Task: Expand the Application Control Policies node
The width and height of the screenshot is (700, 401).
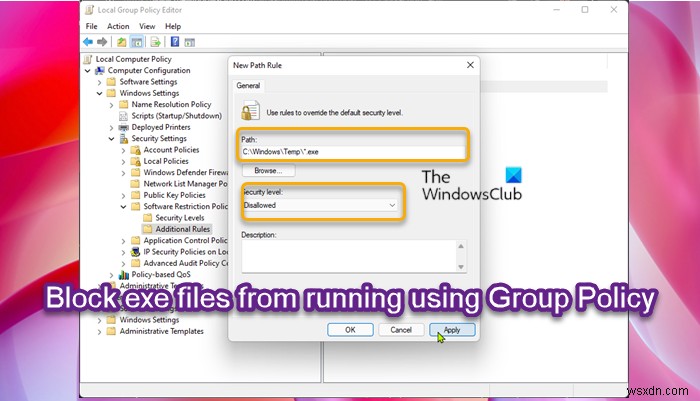Action: [x=123, y=241]
